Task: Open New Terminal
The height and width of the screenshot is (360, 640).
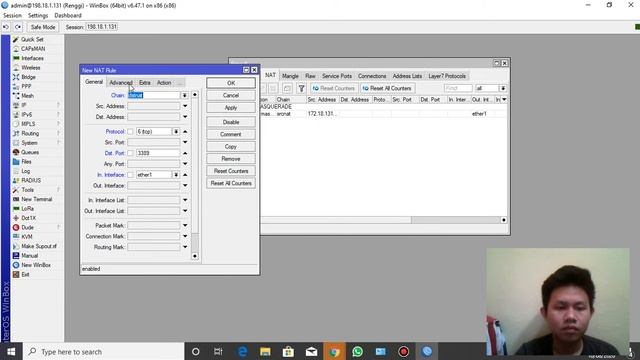Action: [36, 199]
